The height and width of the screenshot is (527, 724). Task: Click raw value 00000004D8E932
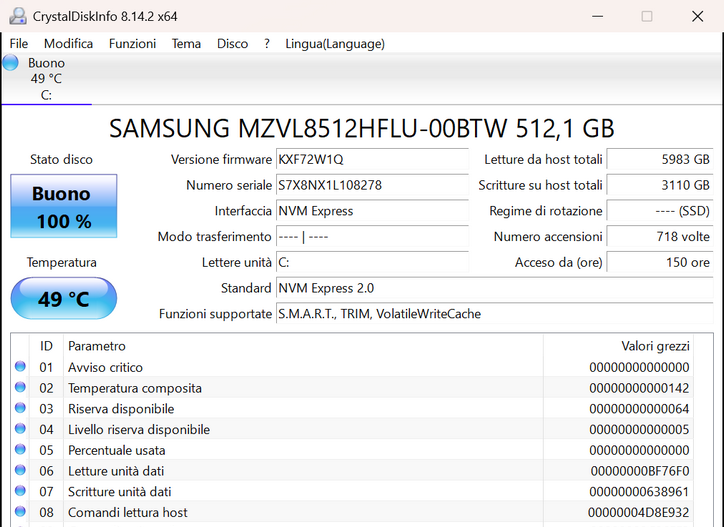click(639, 513)
